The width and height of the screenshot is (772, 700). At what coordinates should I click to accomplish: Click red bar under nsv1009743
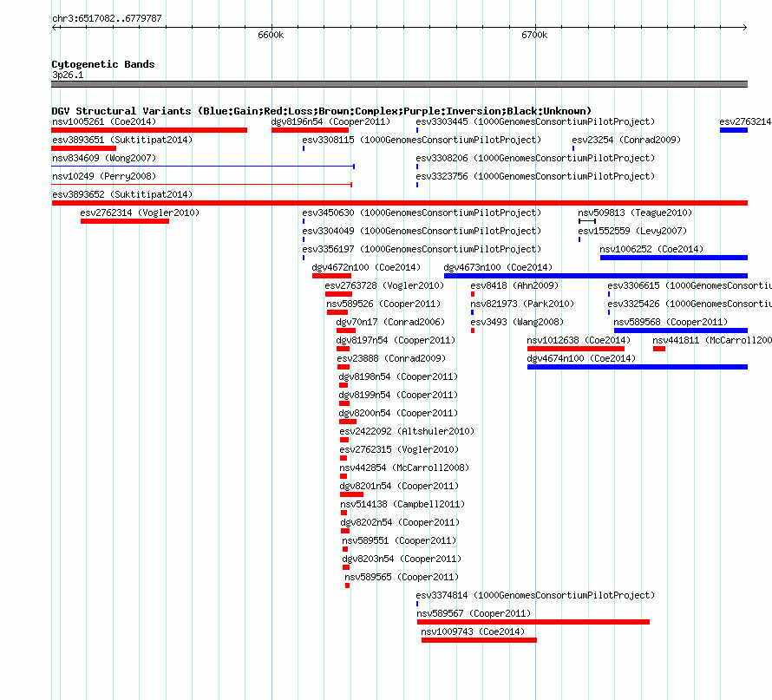(479, 640)
